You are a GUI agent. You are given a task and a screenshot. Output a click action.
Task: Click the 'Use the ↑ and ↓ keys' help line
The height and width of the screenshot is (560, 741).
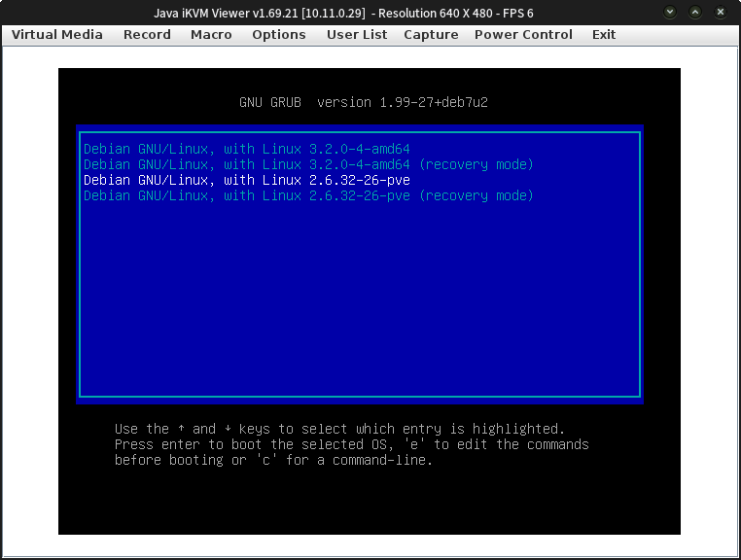(x=338, y=429)
